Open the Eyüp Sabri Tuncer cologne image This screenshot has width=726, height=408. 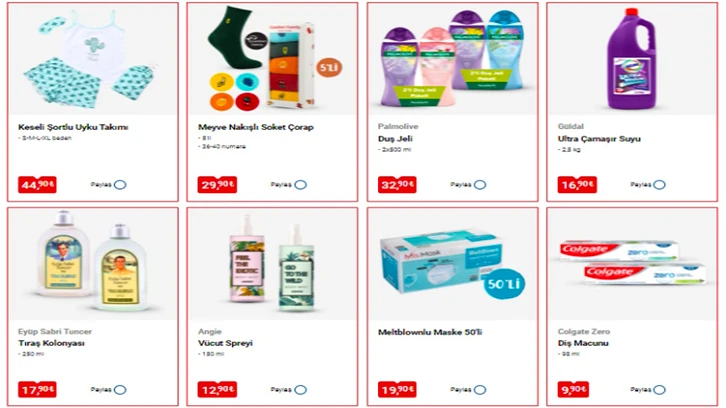click(x=93, y=264)
